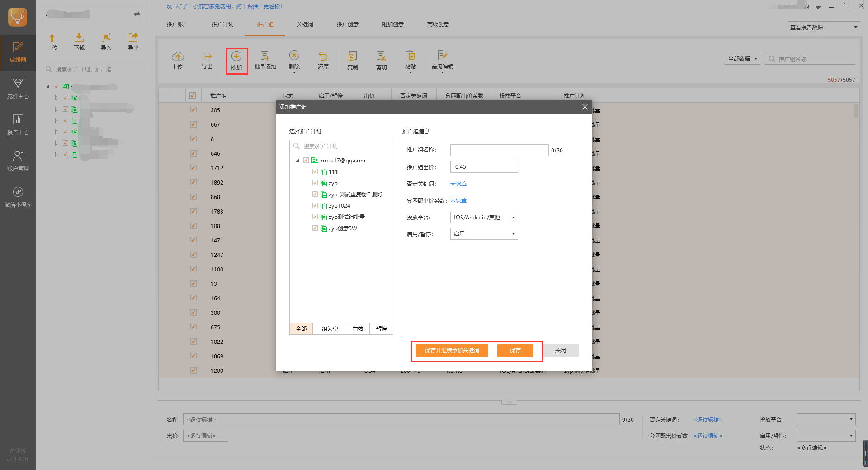The width and height of the screenshot is (868, 470).
Task: Click the cloud 上传 button in main toolbar
Action: click(177, 61)
